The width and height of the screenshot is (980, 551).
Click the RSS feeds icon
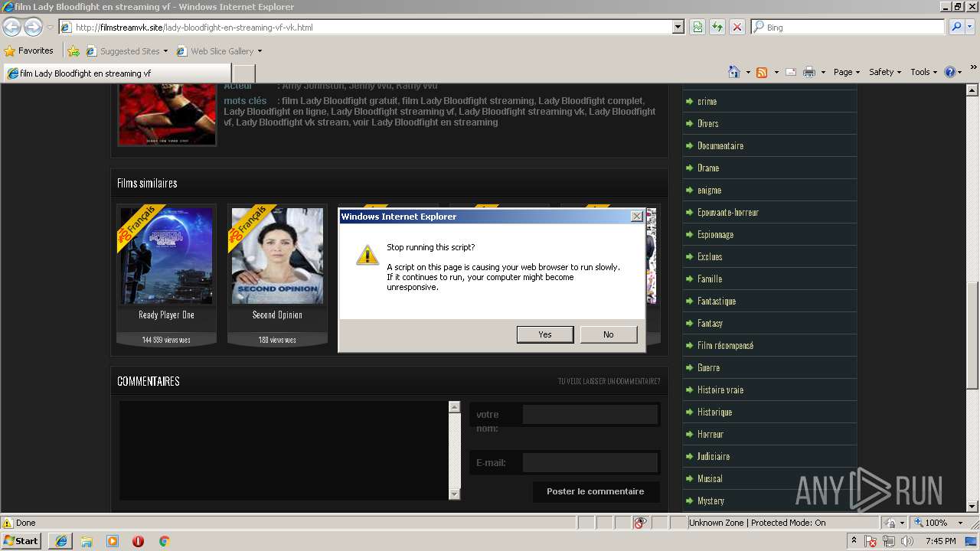pos(762,72)
